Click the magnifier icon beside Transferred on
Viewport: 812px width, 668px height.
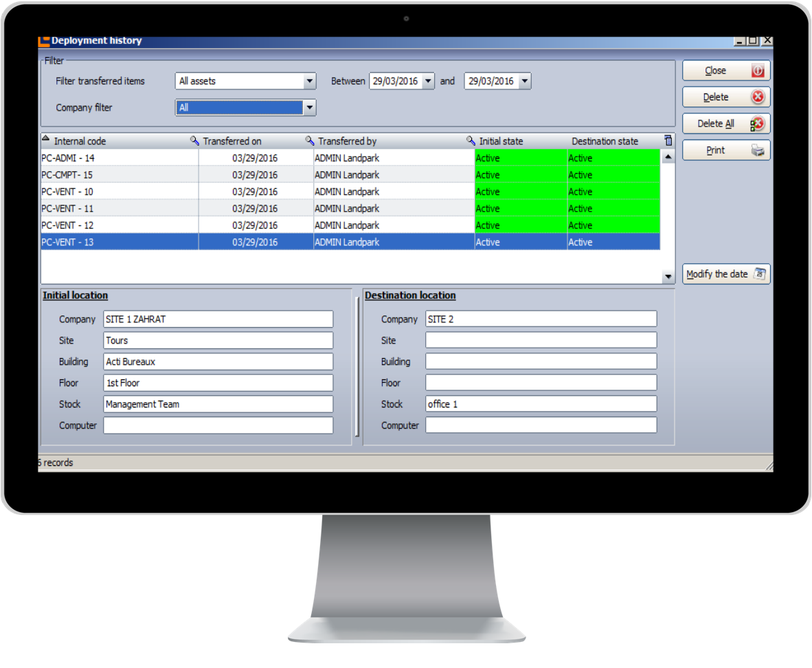point(194,140)
